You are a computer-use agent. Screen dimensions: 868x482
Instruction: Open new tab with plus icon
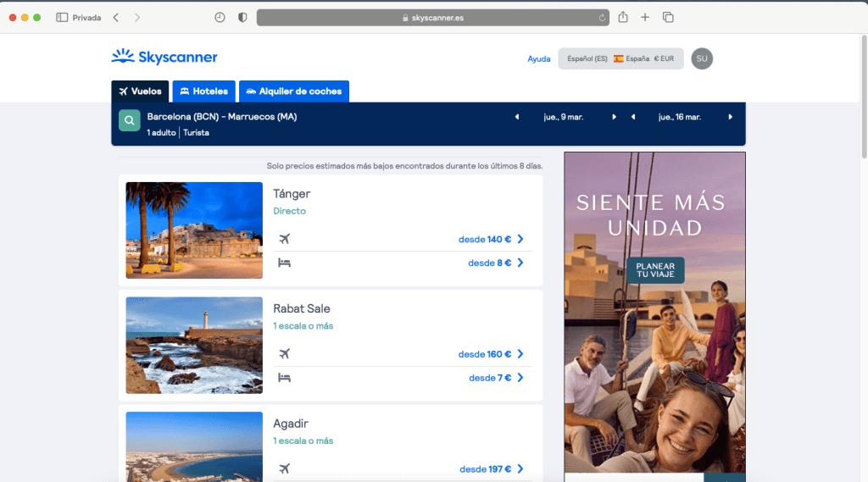click(645, 17)
